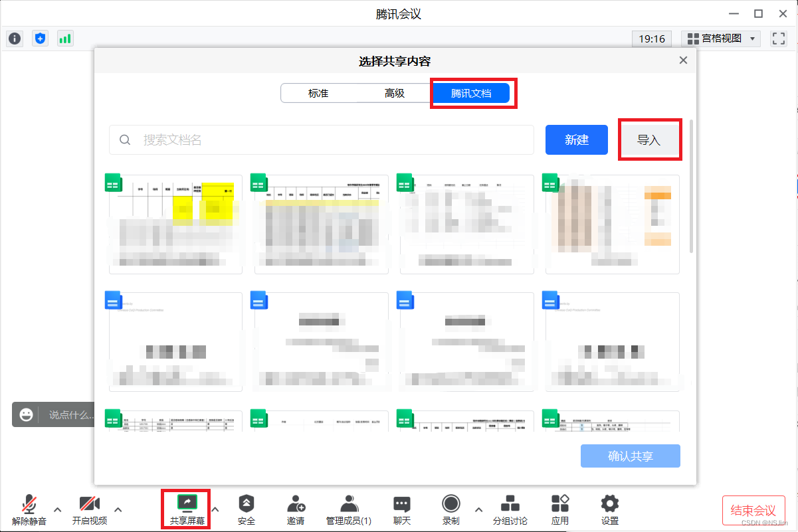Turn on camera via 开启视频

(x=90, y=510)
